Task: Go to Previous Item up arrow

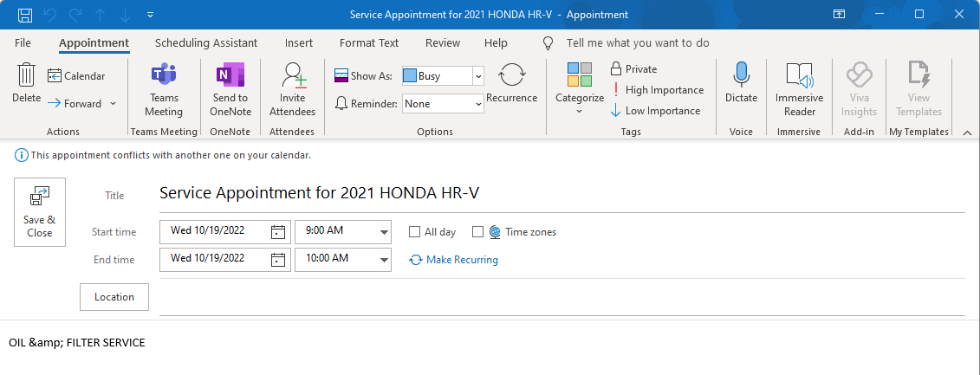Action: (x=101, y=15)
